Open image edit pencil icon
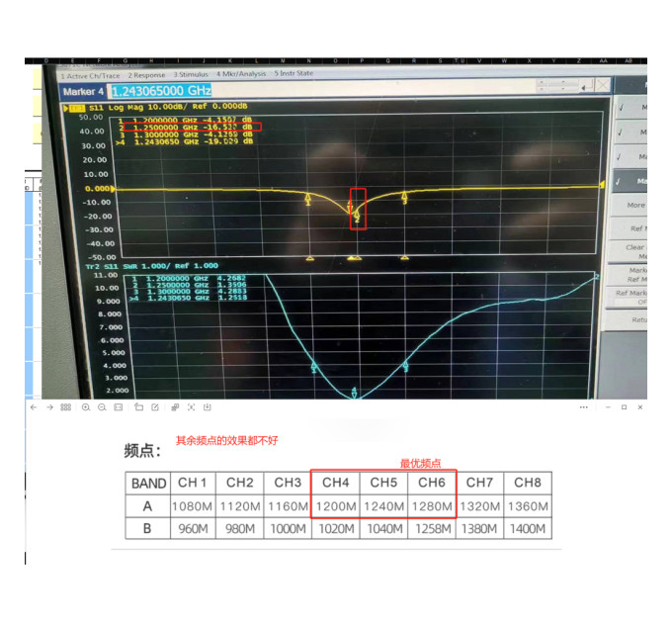 click(x=155, y=407)
